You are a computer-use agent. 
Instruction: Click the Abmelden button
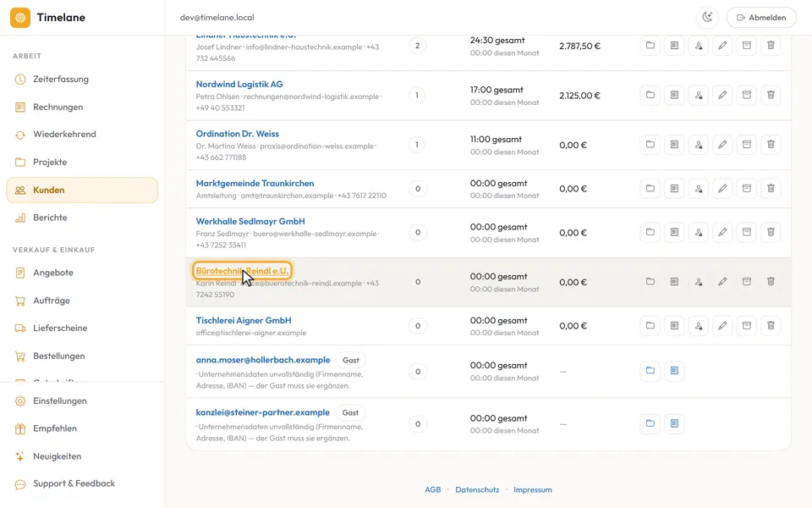760,18
